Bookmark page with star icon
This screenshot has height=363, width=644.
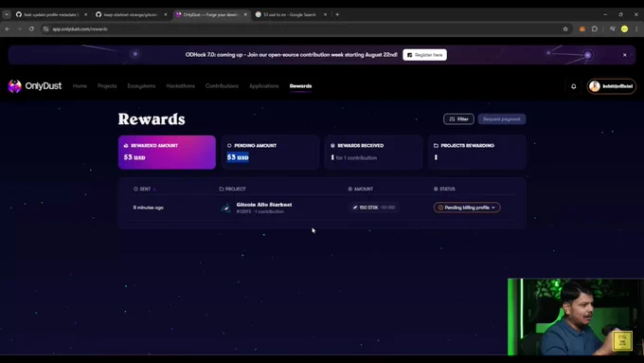(x=565, y=28)
